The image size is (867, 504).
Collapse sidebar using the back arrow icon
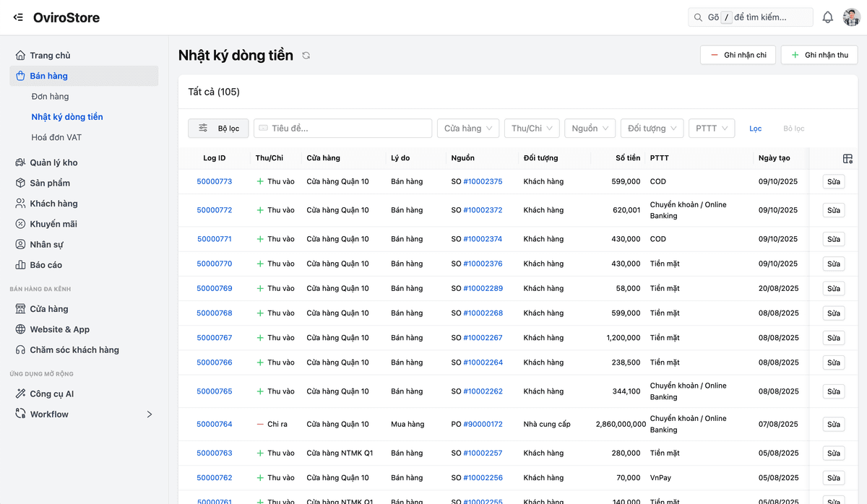[x=18, y=17]
